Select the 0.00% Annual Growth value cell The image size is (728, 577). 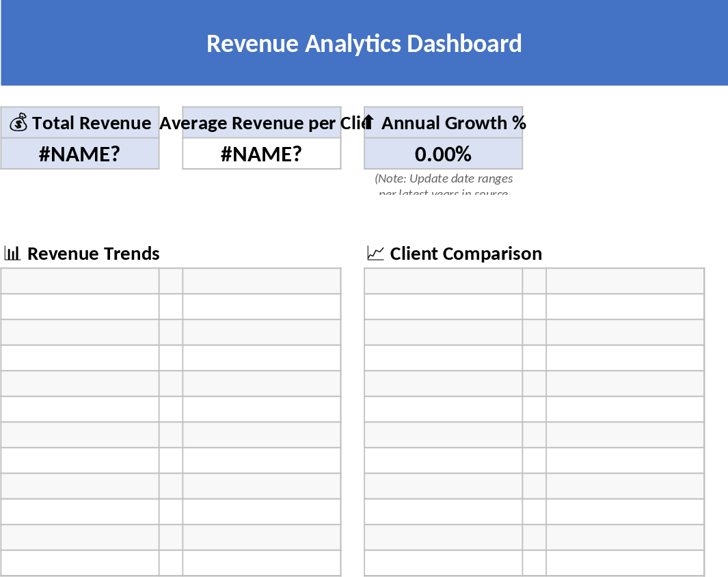tap(442, 154)
